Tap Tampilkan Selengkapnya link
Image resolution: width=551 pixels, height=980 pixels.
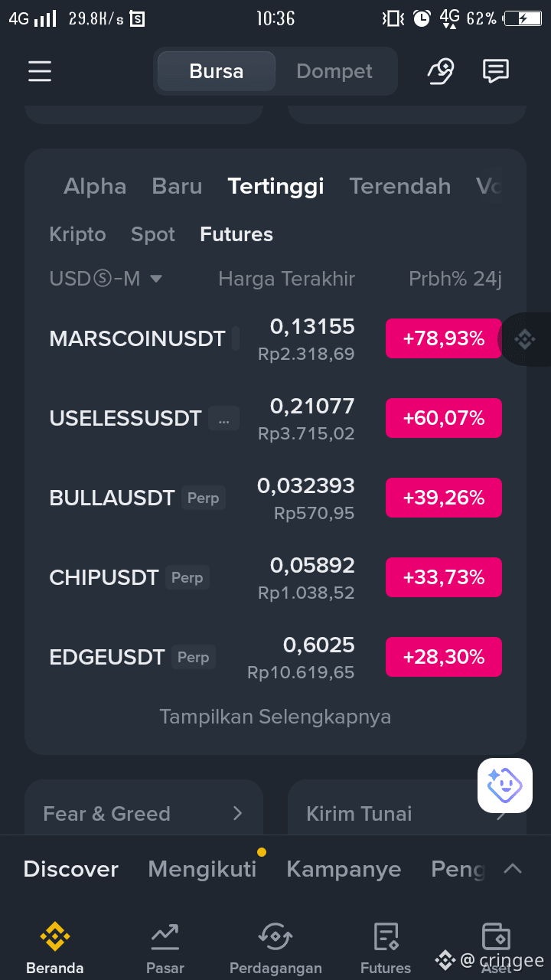coord(275,717)
